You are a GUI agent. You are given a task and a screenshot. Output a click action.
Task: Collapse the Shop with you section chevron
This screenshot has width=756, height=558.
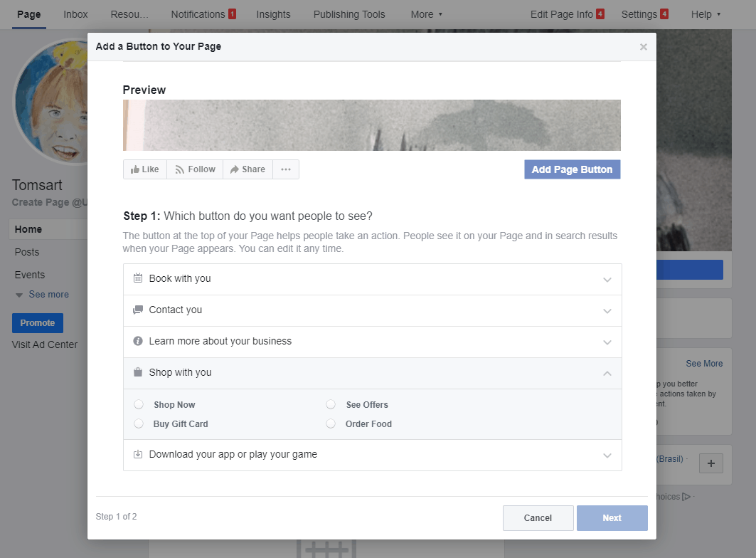[x=607, y=373]
